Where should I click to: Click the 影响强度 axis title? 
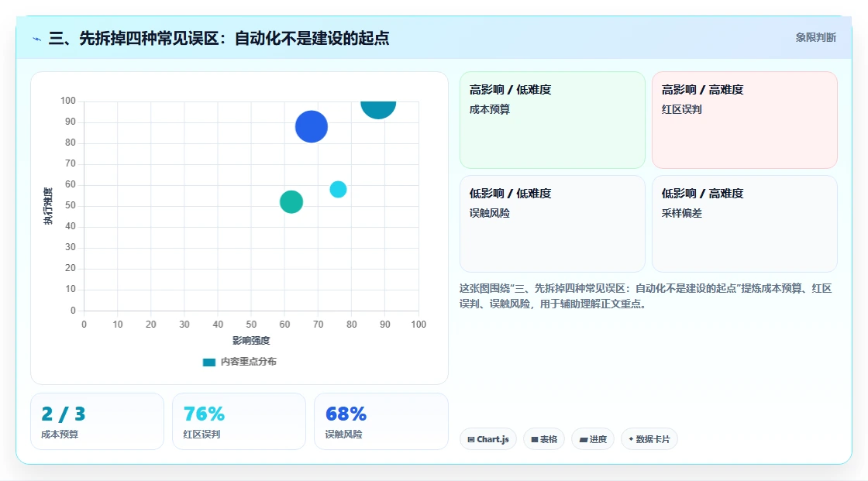[251, 340]
